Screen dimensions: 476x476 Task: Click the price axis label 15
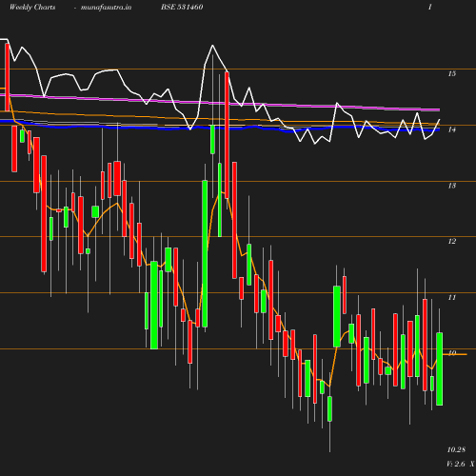pos(452,73)
